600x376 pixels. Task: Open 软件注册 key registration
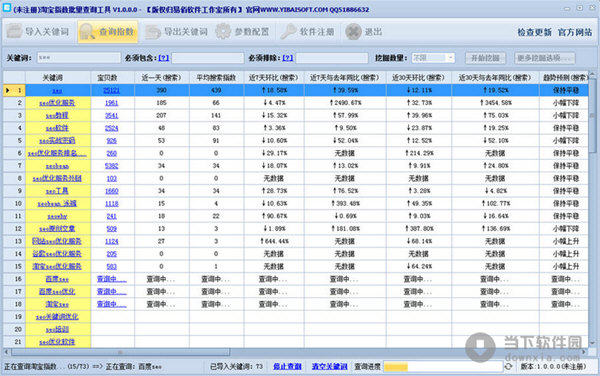[x=307, y=32]
